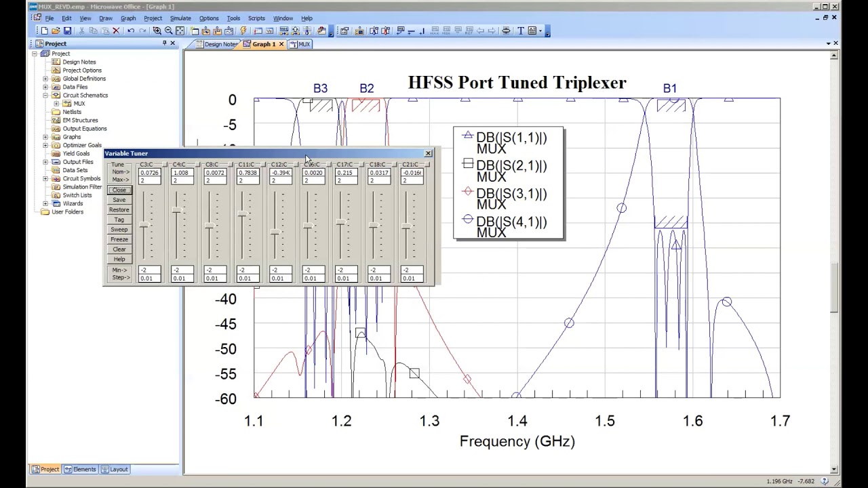The width and height of the screenshot is (868, 488).
Task: Expand the Output Files tree node
Action: pos(45,162)
